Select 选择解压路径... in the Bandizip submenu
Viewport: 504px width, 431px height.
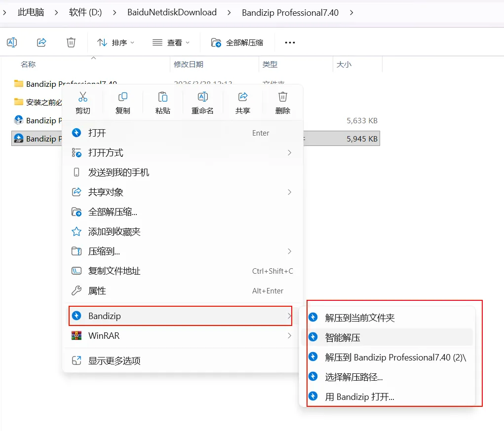click(388, 377)
